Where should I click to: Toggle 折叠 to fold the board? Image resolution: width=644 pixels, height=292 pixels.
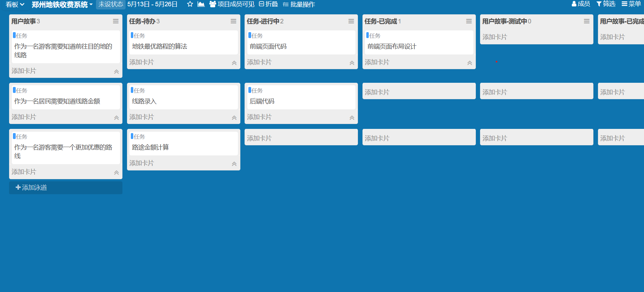[268, 4]
